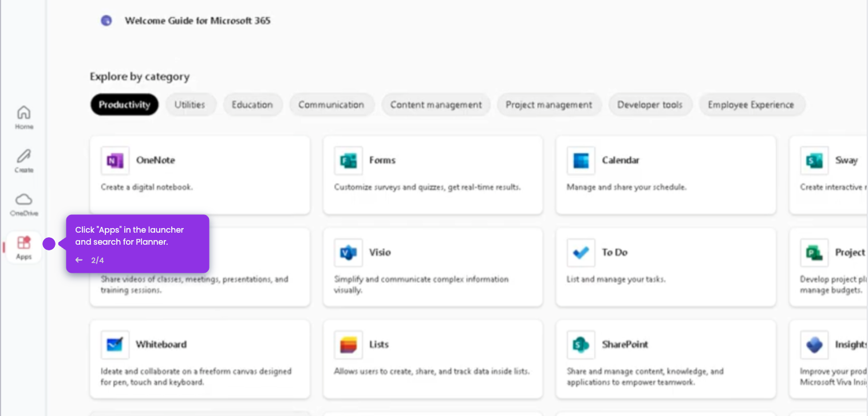
Task: Click 'Share videos of classes, meetings' description
Action: click(195, 285)
